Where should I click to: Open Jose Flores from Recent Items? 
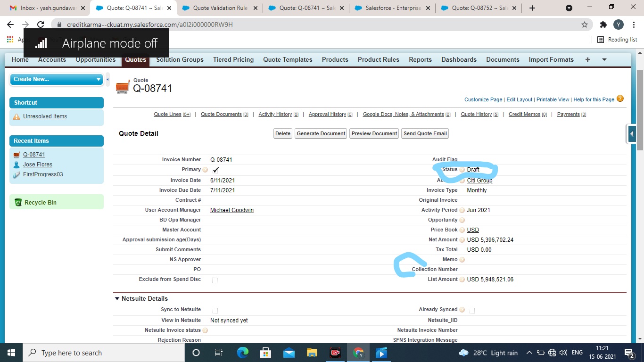pyautogui.click(x=38, y=165)
